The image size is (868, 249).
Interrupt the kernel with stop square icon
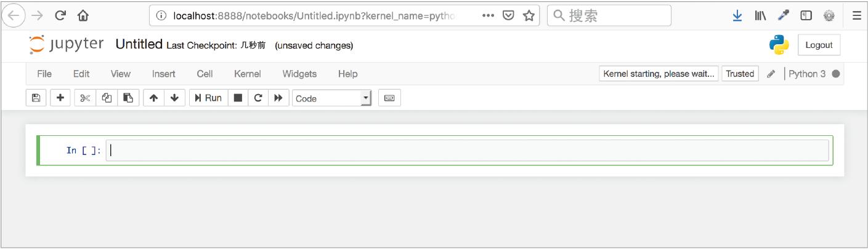238,98
